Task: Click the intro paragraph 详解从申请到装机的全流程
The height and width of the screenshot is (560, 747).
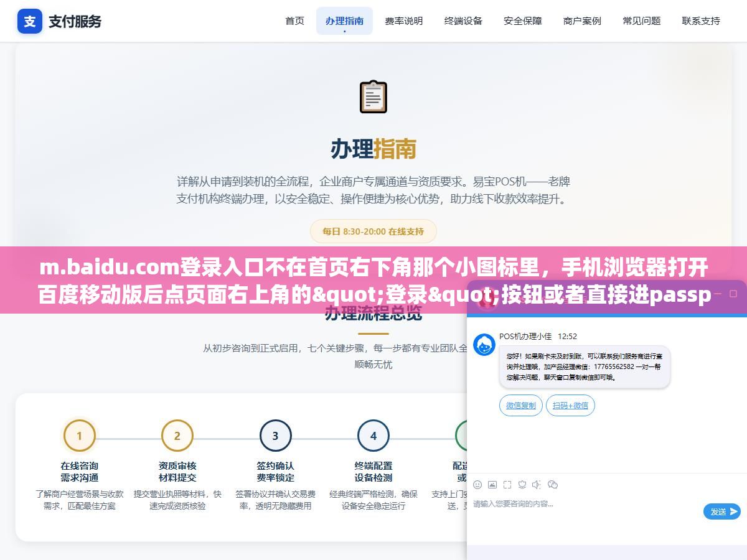Action: coord(374,190)
